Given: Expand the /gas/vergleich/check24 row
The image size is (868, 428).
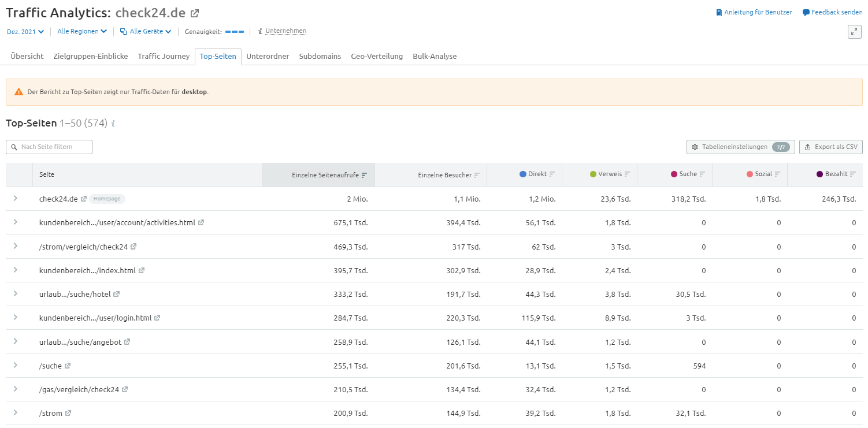Looking at the screenshot, I should point(16,389).
